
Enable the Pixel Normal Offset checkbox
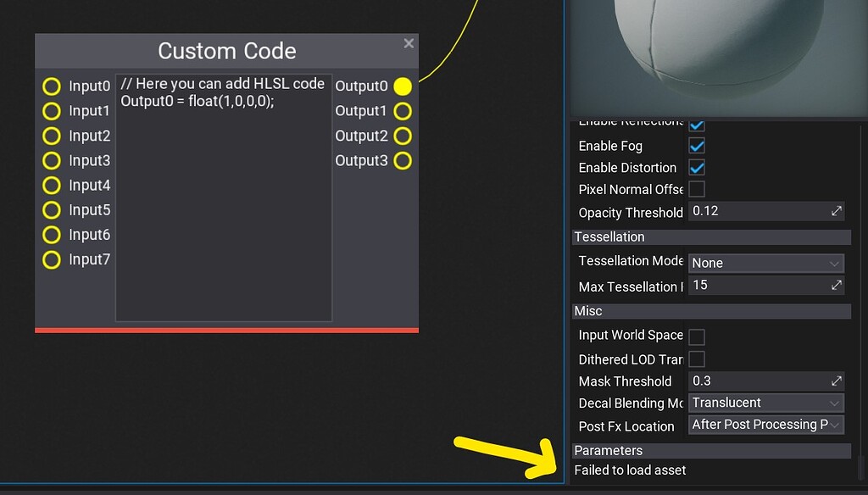(x=696, y=189)
